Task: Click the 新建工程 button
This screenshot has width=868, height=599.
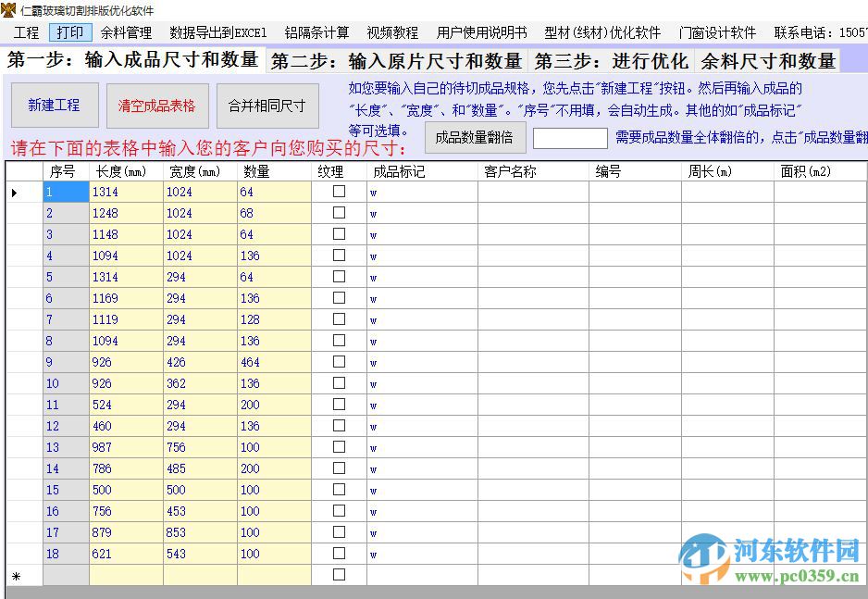Action: click(55, 106)
